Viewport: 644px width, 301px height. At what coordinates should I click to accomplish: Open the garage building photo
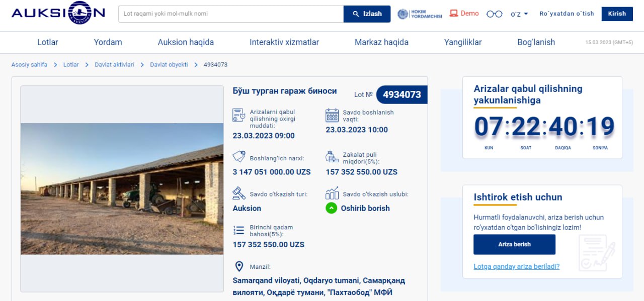122,188
